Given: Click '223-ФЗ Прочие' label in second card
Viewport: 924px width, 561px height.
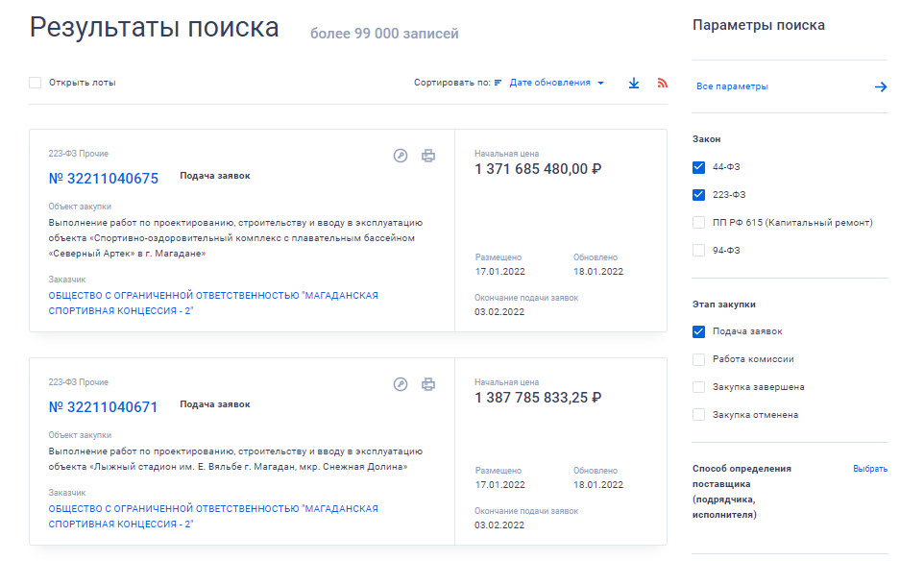Looking at the screenshot, I should coord(79,382).
